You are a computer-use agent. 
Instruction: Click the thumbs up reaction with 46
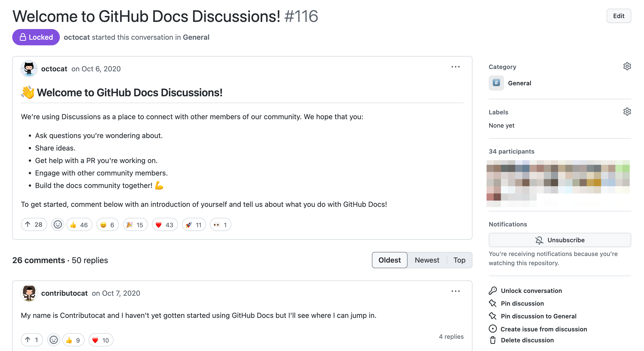(x=79, y=224)
